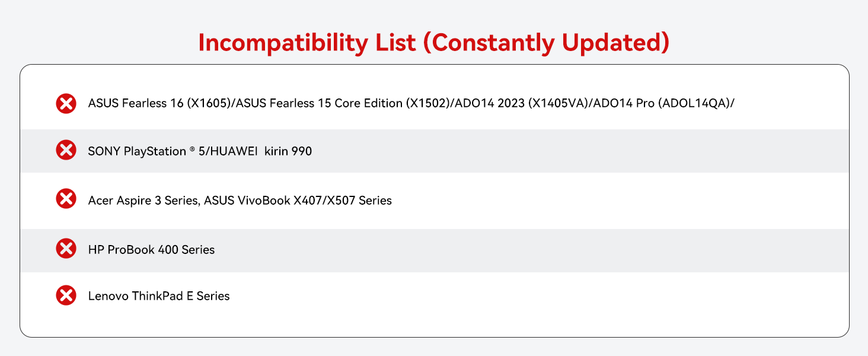
Task: Select the "HP ProBook 400 Series" entry
Action: coord(151,250)
